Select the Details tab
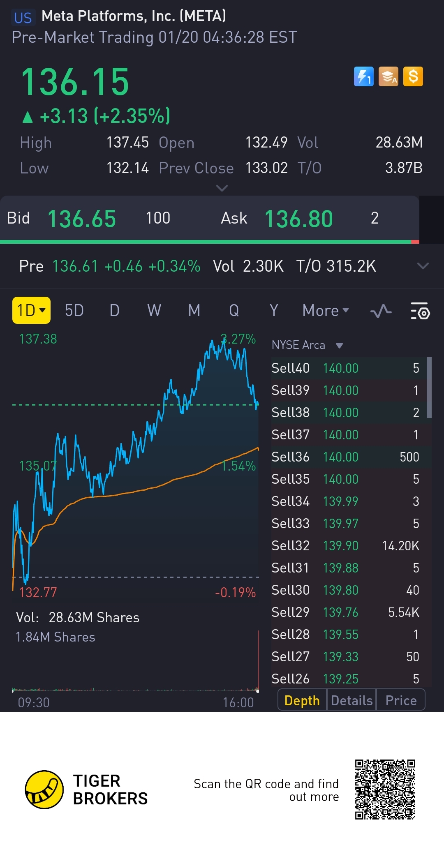444x868 pixels. [x=351, y=700]
